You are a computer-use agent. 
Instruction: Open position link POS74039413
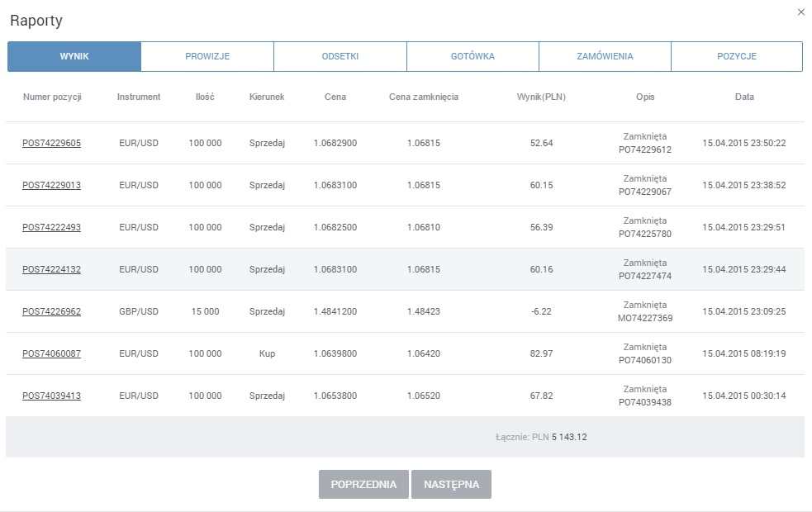[51, 396]
